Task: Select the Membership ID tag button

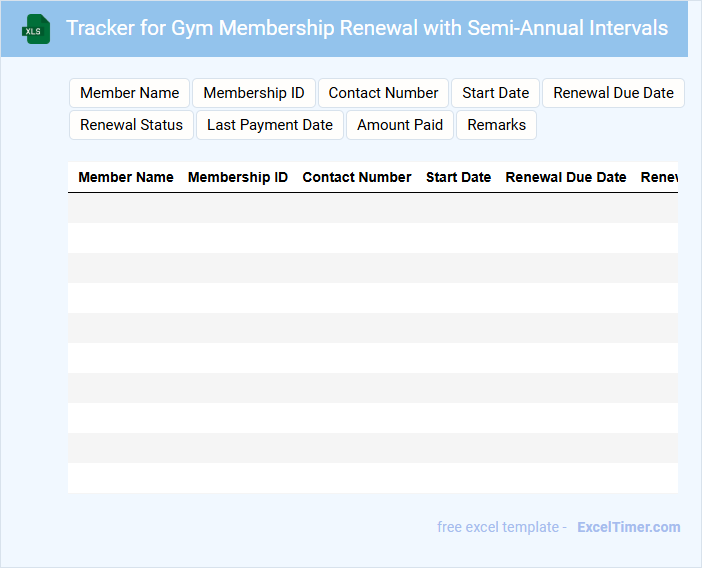Action: pyautogui.click(x=254, y=93)
